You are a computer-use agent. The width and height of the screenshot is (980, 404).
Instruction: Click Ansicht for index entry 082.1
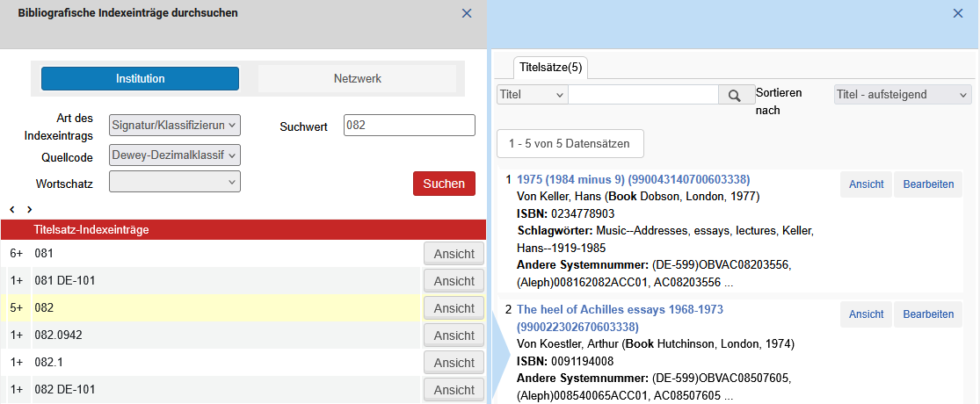pyautogui.click(x=454, y=363)
